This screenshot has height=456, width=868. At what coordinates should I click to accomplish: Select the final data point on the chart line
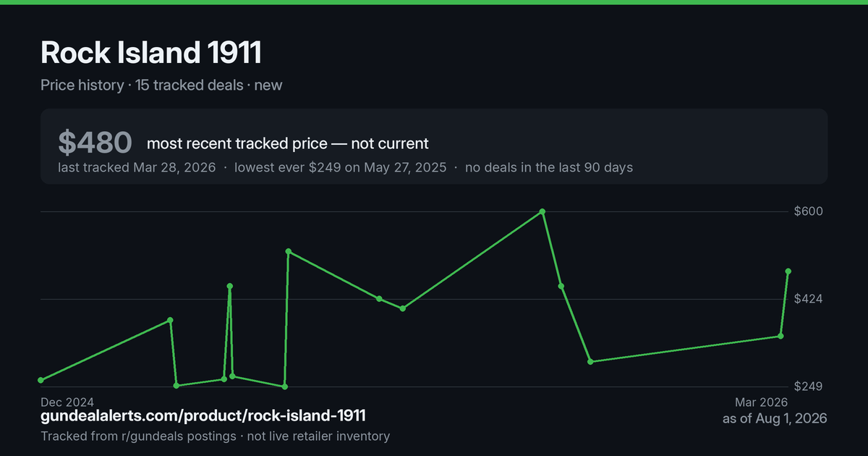point(788,271)
